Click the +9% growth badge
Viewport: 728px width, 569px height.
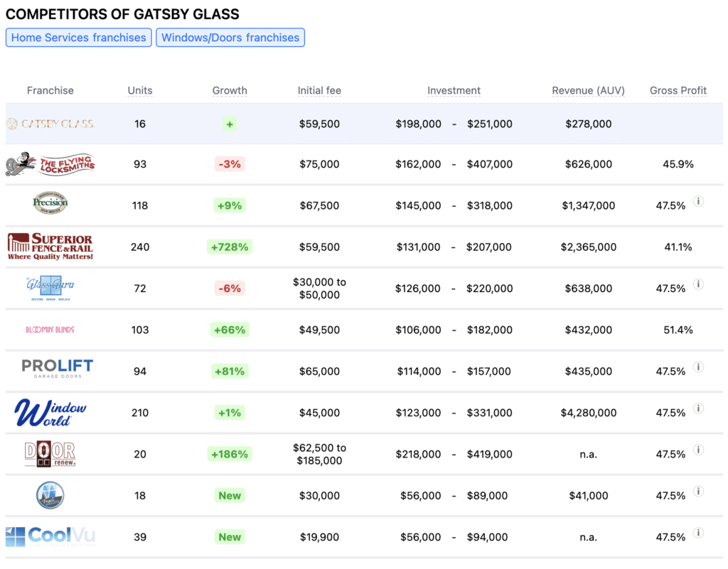[230, 205]
